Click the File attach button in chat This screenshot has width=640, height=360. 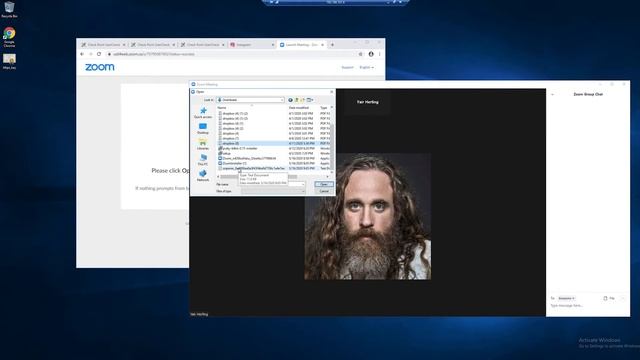click(609, 298)
